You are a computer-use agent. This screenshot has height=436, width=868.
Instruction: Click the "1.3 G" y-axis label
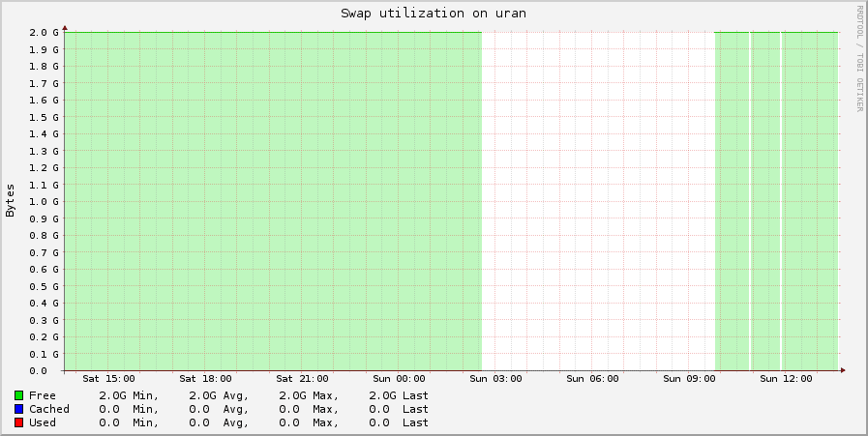click(x=45, y=151)
